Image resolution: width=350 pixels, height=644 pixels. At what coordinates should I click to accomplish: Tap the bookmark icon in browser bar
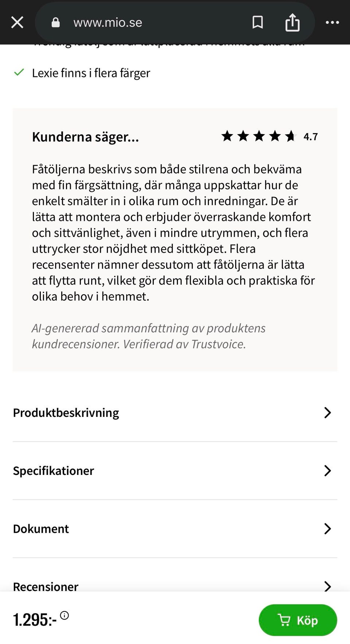(257, 23)
